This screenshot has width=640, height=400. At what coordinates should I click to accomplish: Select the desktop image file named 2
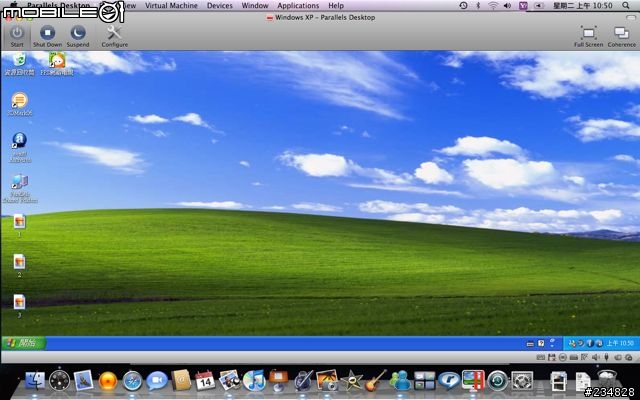(x=19, y=266)
